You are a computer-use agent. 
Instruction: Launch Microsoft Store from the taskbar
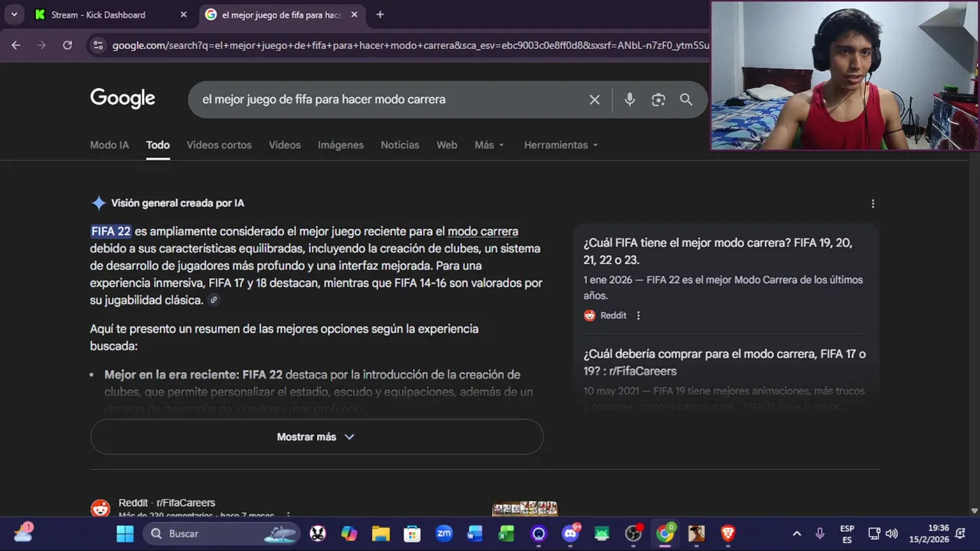click(412, 533)
